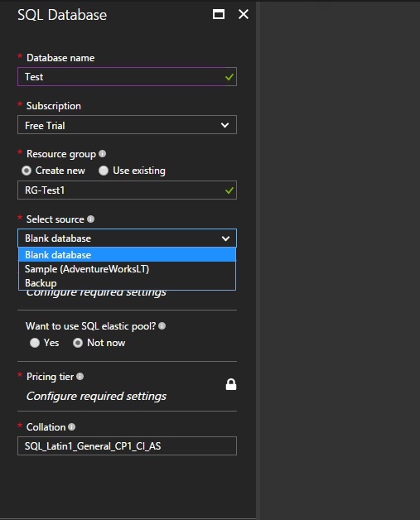
Task: Click the Resource group info icon
Action: coord(102,153)
